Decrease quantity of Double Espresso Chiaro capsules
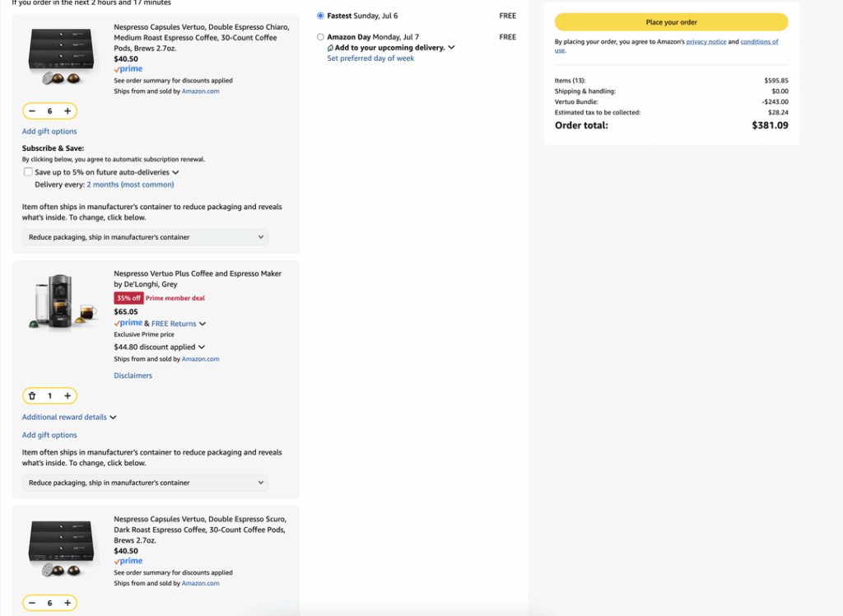The image size is (843, 616). click(32, 111)
